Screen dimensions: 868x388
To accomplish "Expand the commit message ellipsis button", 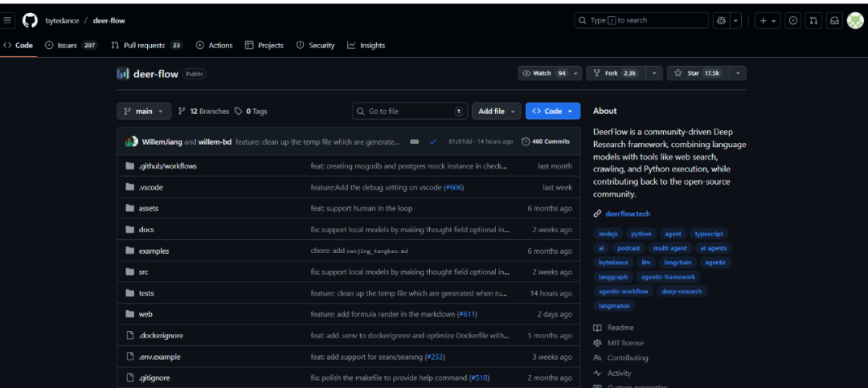I will [414, 141].
